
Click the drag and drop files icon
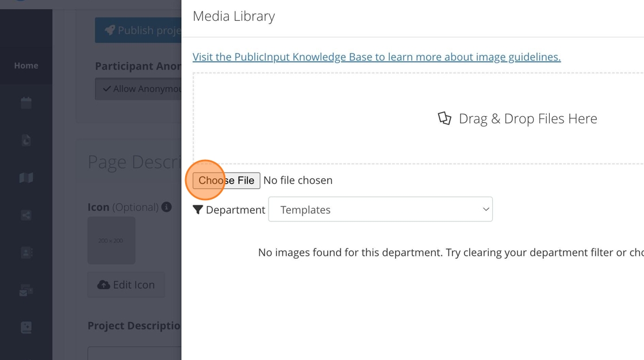coord(444,118)
